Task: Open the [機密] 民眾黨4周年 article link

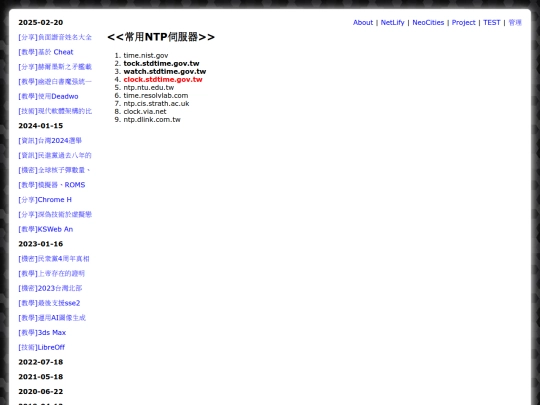Action: (x=54, y=259)
